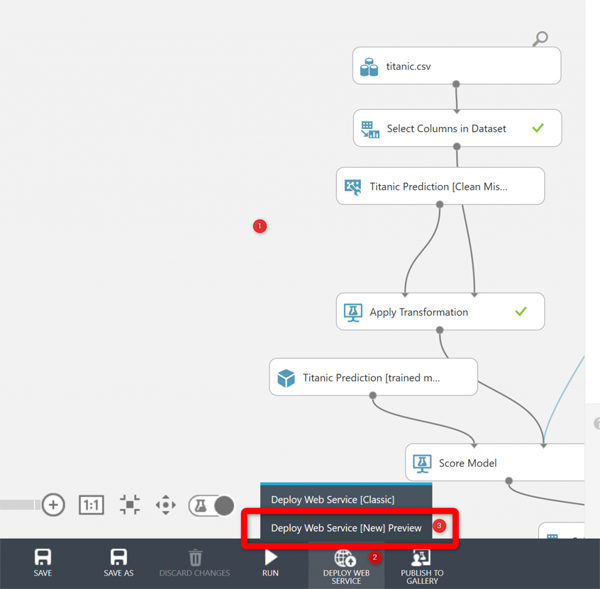Select the titanic.csv dataset module
The height and width of the screenshot is (589, 600).
(x=457, y=66)
